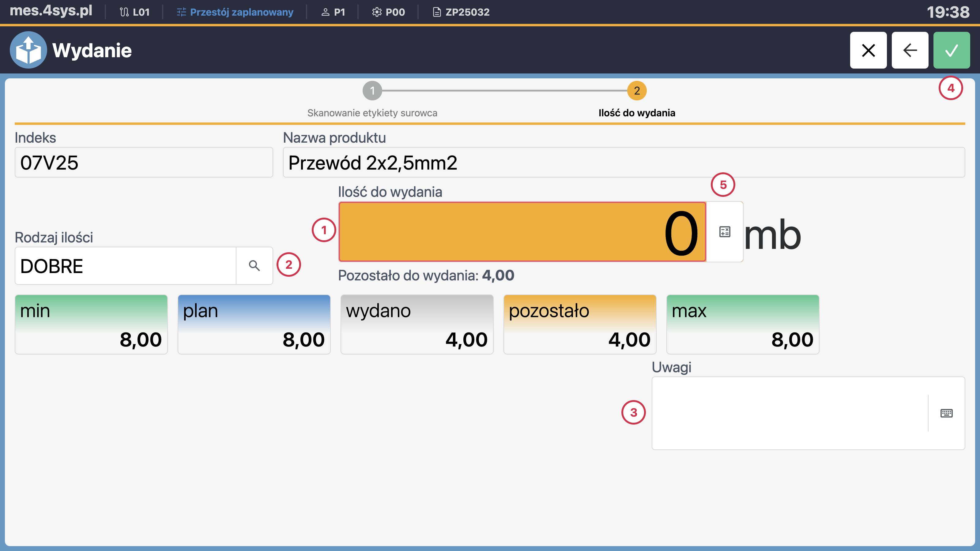The image size is (980, 551).
Task: Focus the orange Ilość do wydania field
Action: [x=522, y=232]
